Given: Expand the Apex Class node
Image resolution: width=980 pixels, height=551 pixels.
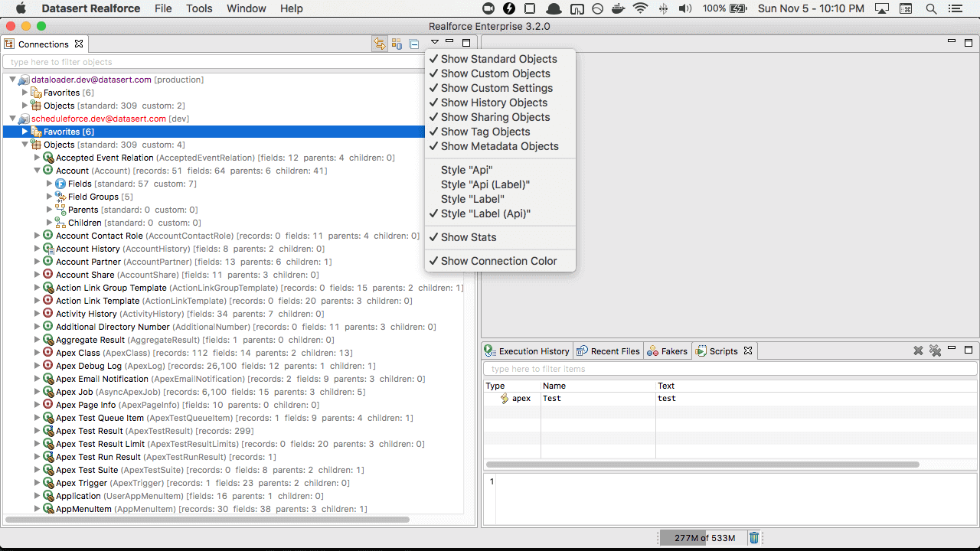Looking at the screenshot, I should (37, 353).
